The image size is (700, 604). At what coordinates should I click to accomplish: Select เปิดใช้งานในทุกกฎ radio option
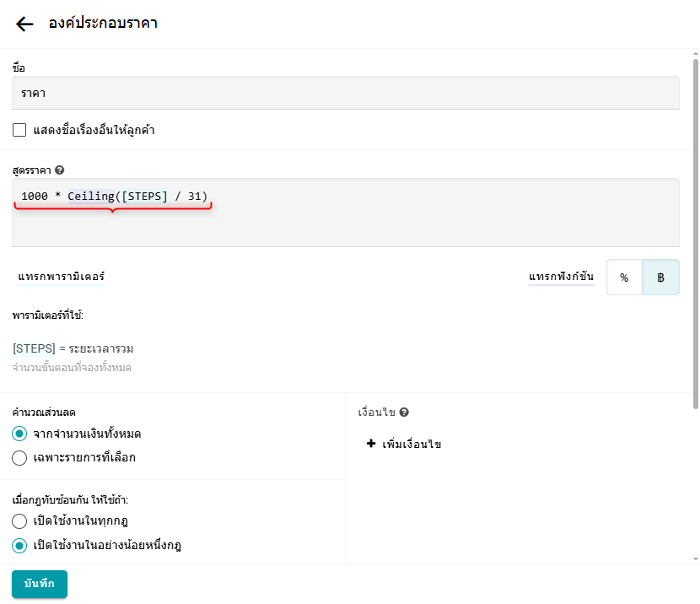pos(19,520)
